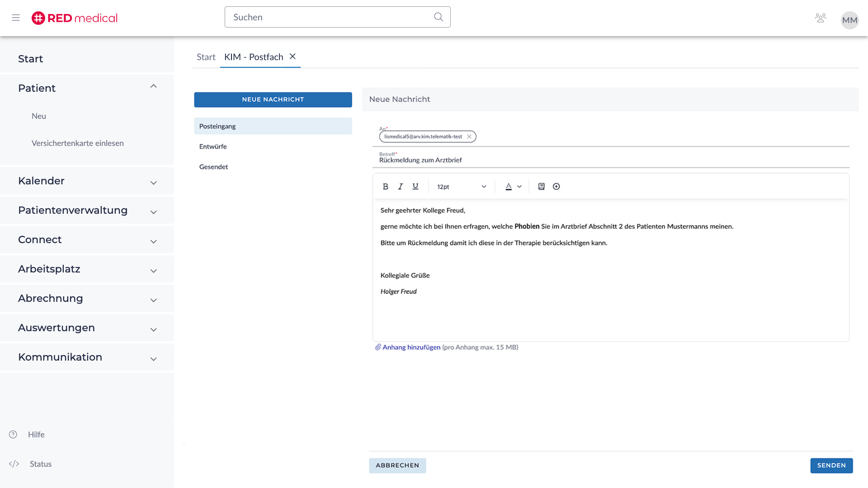
Task: Click the text template icon in editor toolbar
Action: [x=541, y=187]
